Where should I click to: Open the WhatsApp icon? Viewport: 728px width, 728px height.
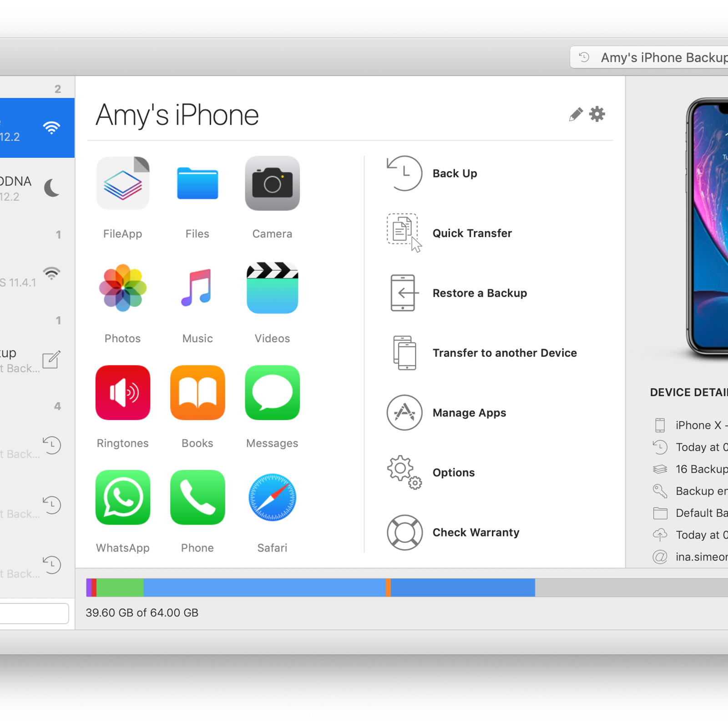[x=123, y=497]
